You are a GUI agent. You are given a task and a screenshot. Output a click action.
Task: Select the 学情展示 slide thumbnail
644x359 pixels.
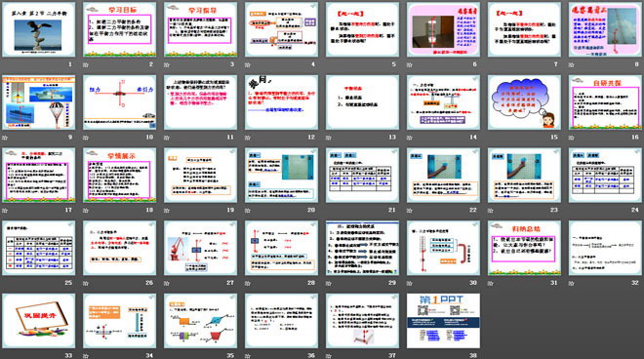[119, 176]
